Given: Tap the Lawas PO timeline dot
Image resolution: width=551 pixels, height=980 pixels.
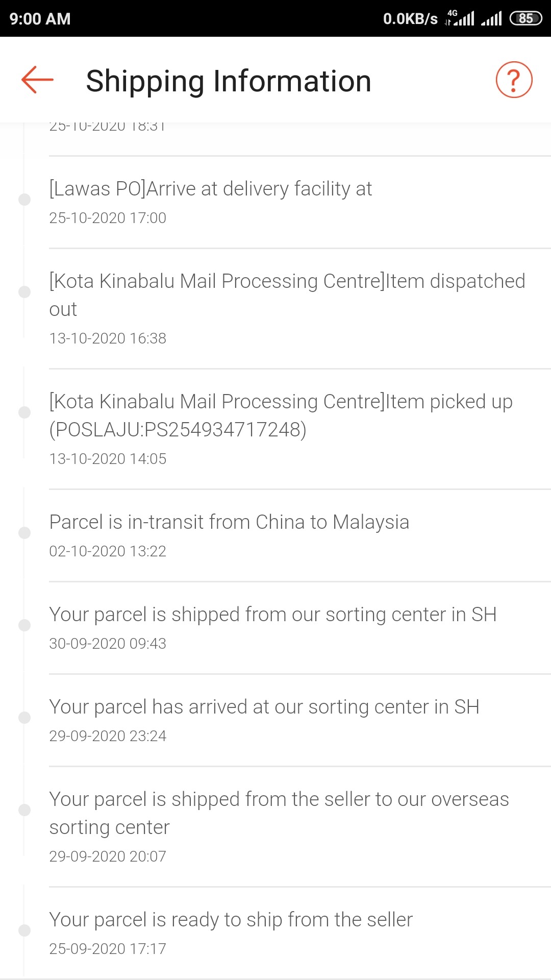Looking at the screenshot, I should (x=24, y=199).
